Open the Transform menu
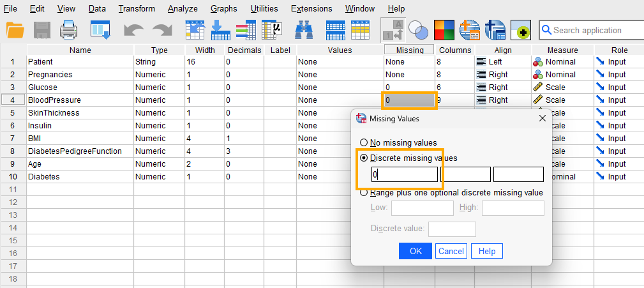The height and width of the screenshot is (288, 644). (x=137, y=9)
